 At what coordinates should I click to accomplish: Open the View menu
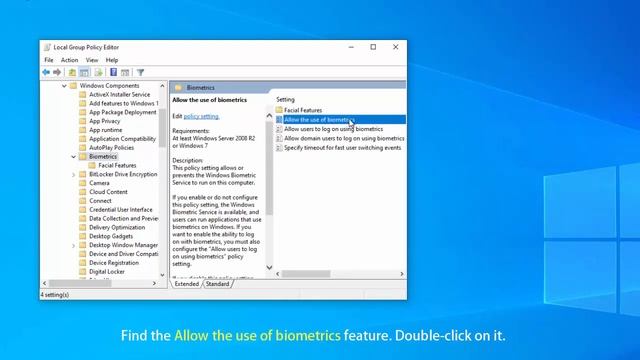point(92,60)
